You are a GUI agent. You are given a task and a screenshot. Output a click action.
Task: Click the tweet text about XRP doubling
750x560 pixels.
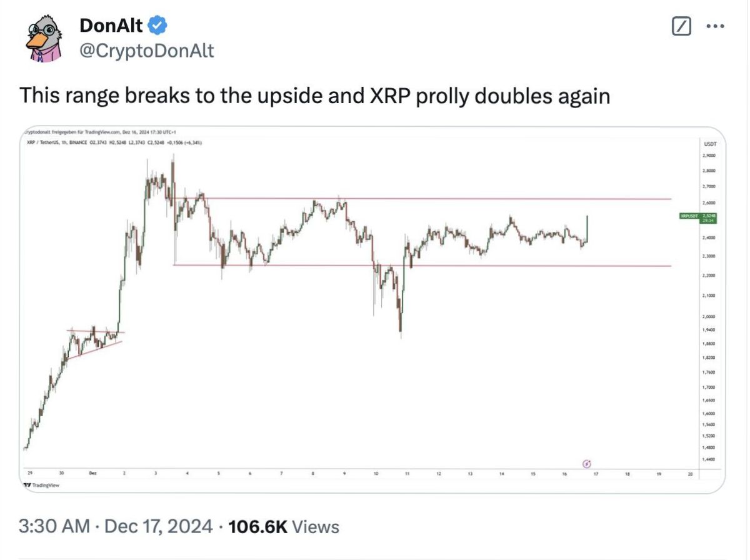click(314, 96)
